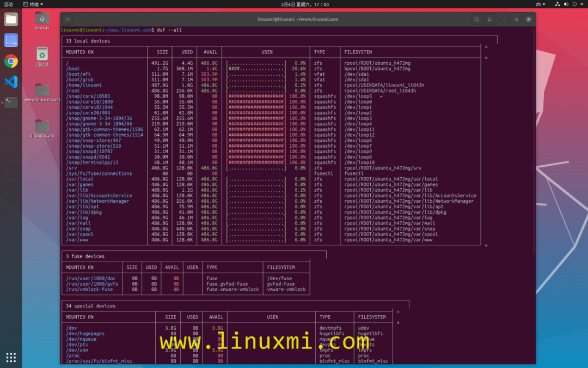Minimize the terminal window

coord(504,19)
